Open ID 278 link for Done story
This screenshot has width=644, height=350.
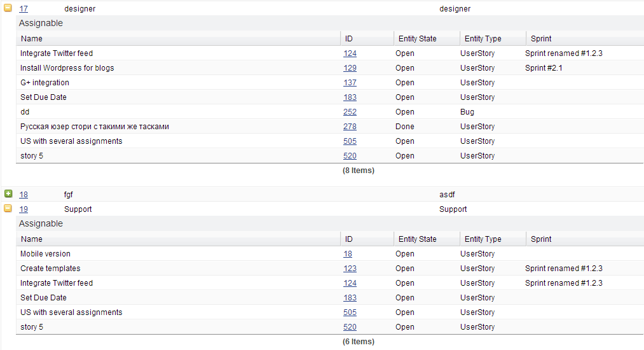pos(350,127)
